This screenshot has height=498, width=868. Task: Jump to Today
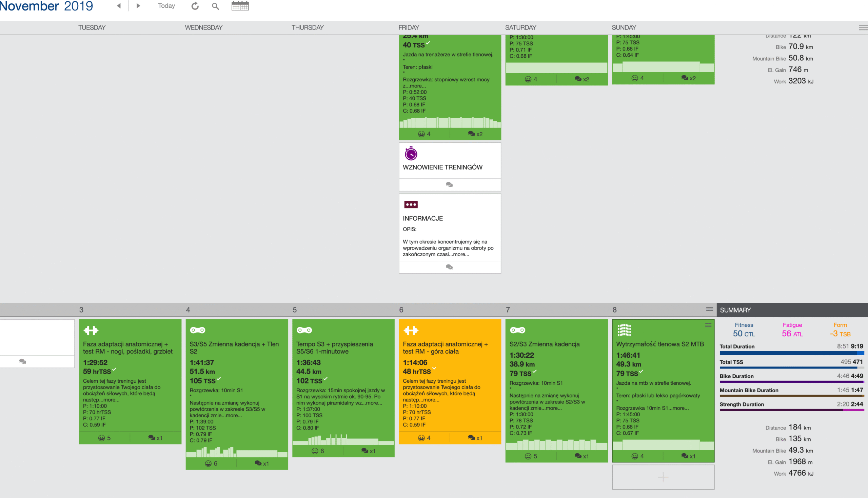pyautogui.click(x=166, y=6)
